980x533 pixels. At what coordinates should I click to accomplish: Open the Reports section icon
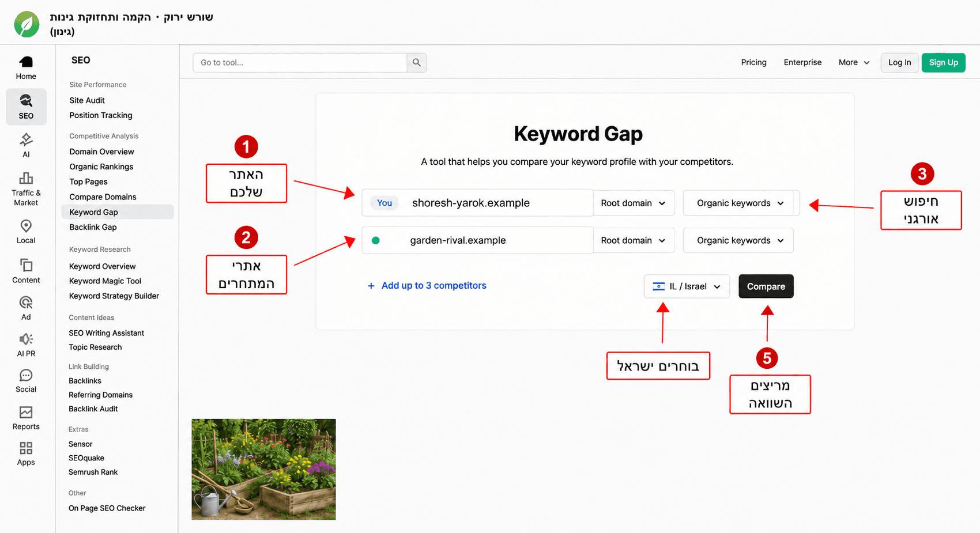[x=26, y=412]
